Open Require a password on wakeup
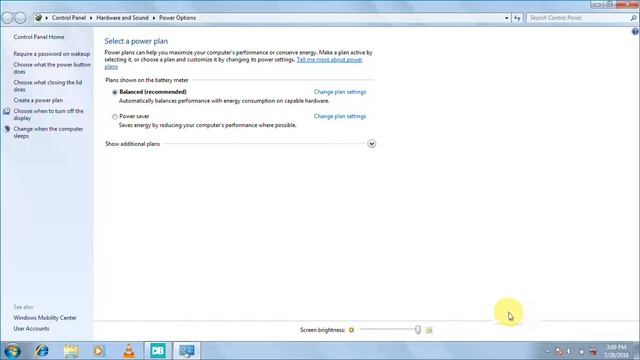This screenshot has height=360, width=640. (51, 54)
